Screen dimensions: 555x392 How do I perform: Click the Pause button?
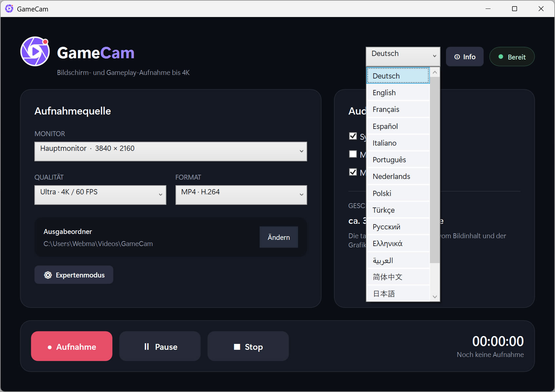[x=160, y=346]
